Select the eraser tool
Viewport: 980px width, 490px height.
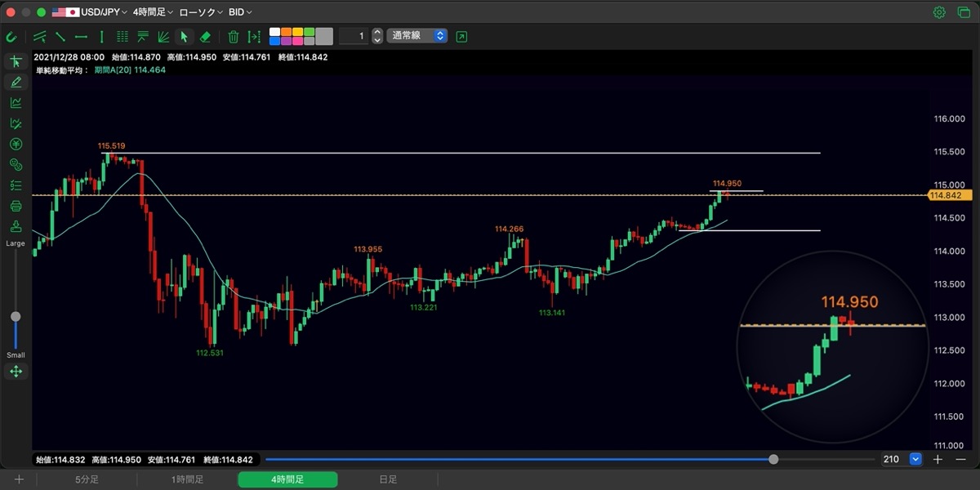[205, 37]
